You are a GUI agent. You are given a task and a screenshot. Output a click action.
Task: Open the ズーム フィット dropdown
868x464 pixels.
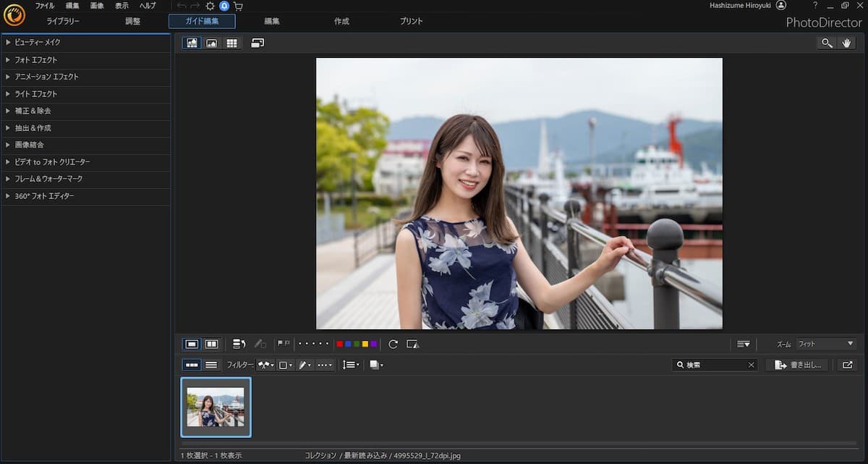pos(825,345)
